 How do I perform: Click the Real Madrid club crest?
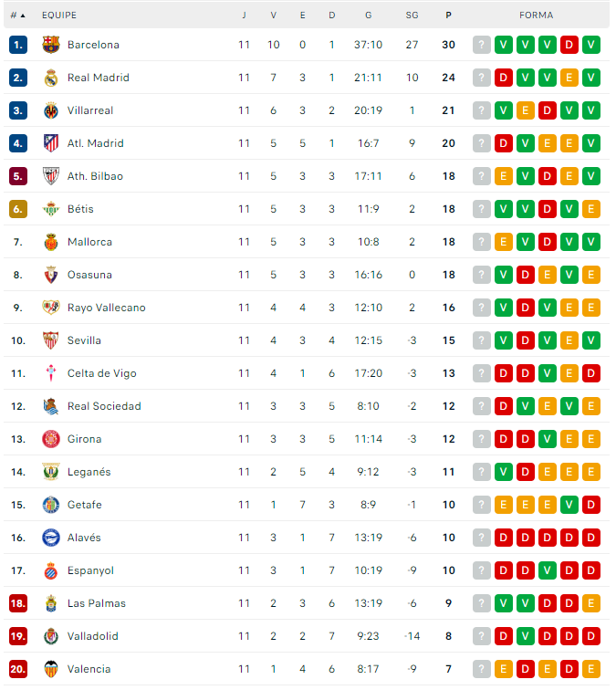[x=51, y=78]
